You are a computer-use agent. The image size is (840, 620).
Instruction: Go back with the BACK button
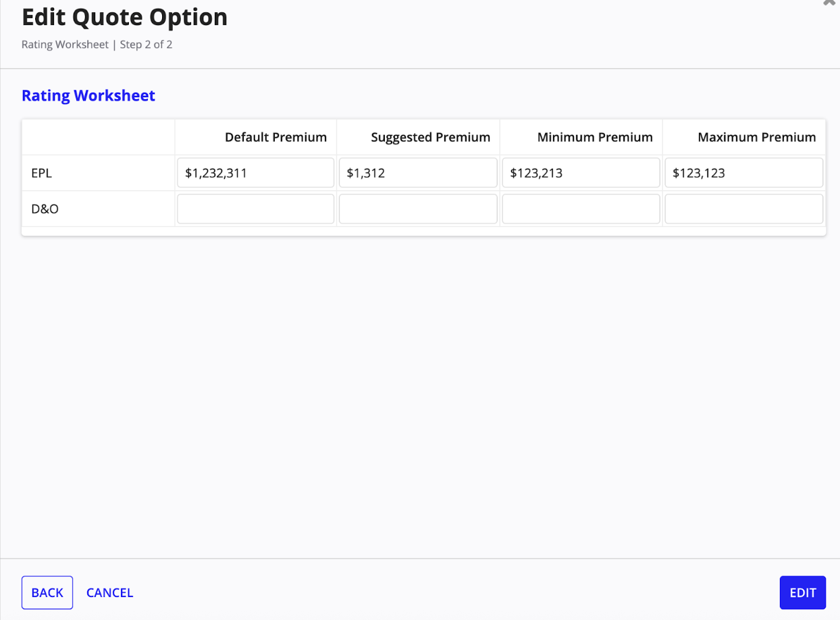tap(47, 592)
